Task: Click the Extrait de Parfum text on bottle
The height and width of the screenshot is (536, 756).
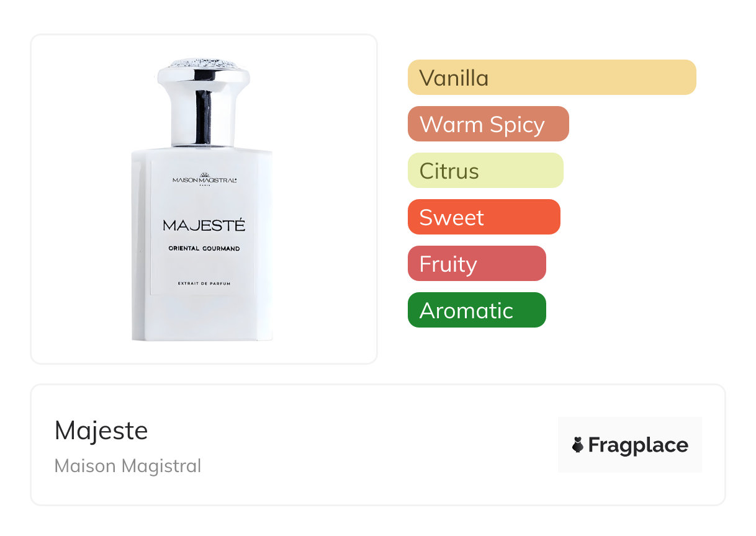Action: [204, 284]
